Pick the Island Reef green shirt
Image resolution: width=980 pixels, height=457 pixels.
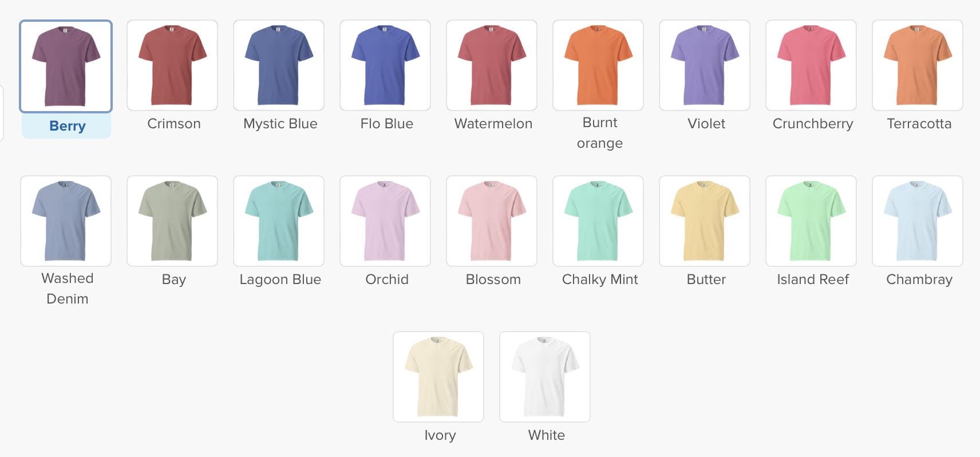tap(811, 221)
